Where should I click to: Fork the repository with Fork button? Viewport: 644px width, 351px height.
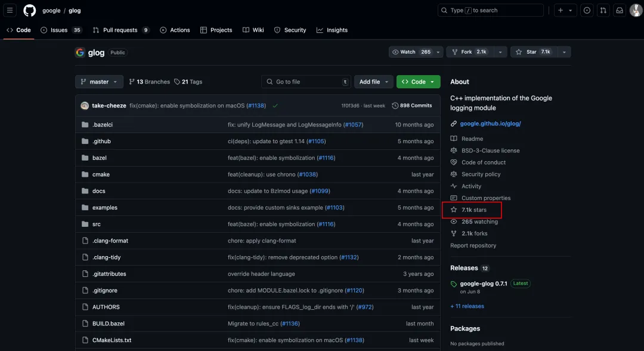469,52
